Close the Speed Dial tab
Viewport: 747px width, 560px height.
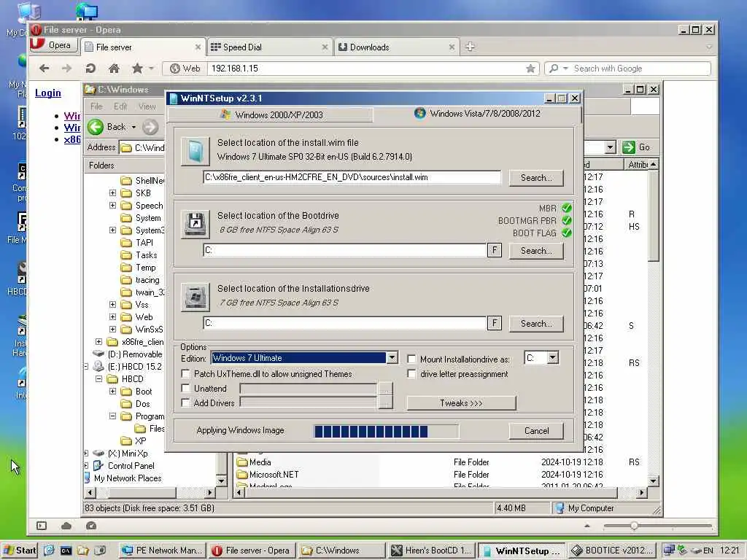[325, 47]
